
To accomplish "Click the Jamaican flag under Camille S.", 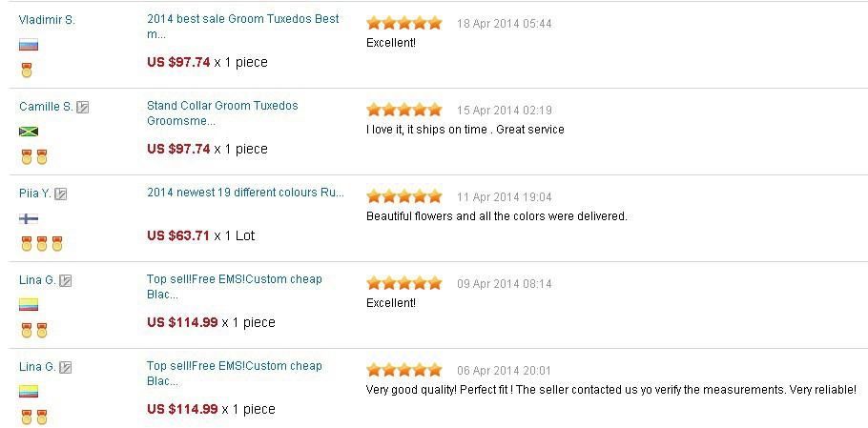I will tap(29, 132).
